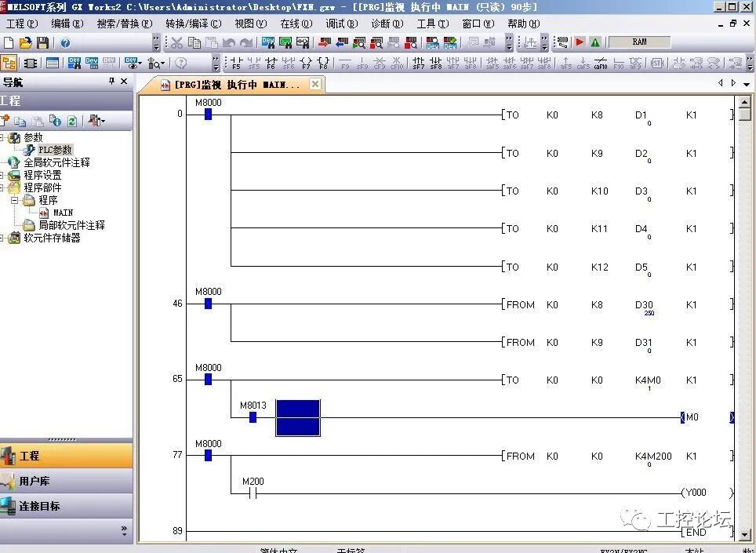Click the RAM status field

click(639, 42)
